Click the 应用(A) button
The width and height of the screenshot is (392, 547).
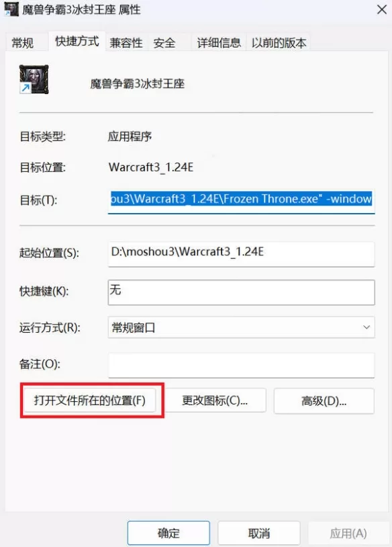point(348,533)
